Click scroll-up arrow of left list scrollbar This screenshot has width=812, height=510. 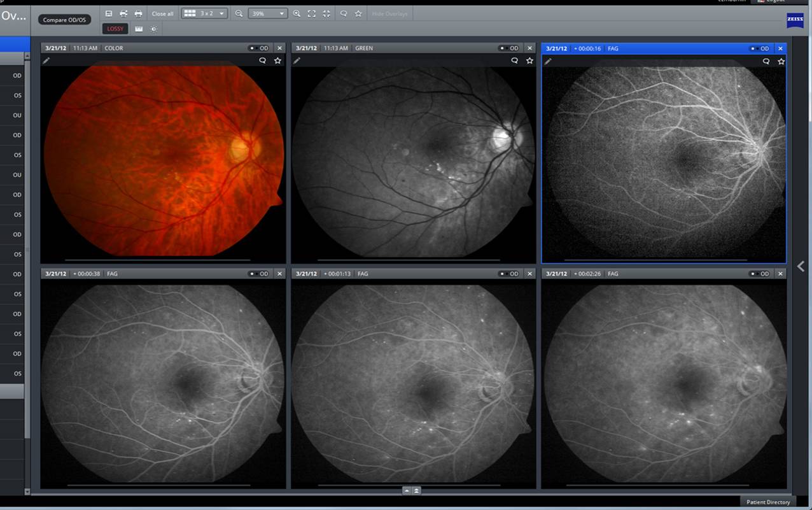(x=27, y=56)
